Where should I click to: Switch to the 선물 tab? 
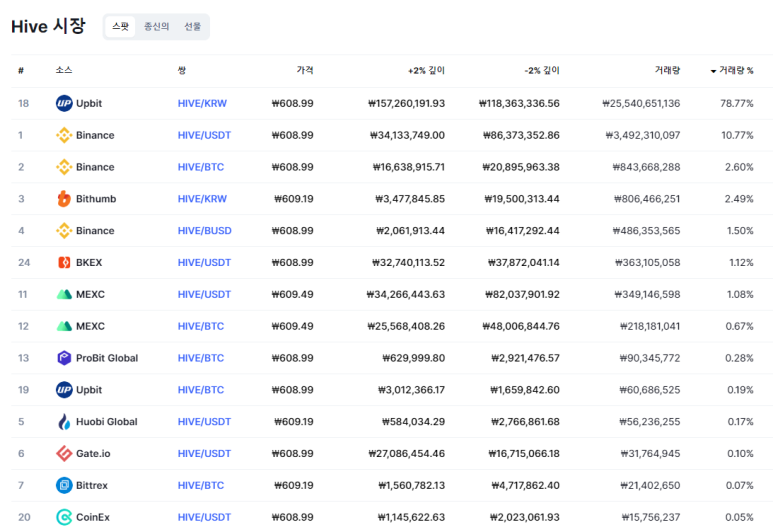coord(192,27)
